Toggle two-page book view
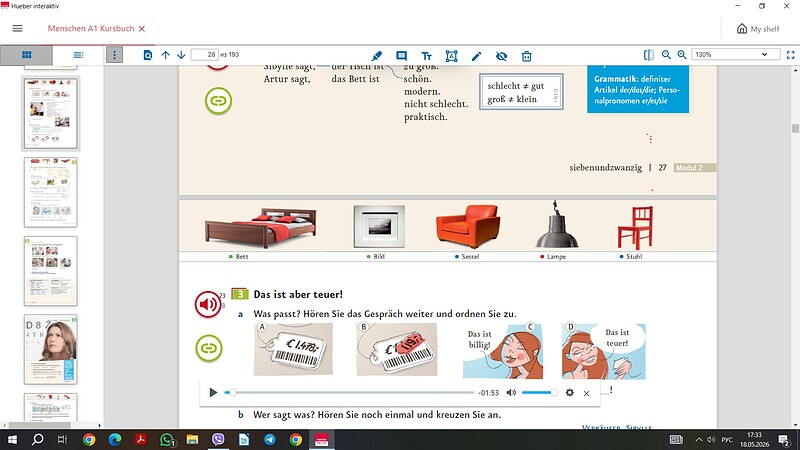The height and width of the screenshot is (450, 800). [x=649, y=55]
